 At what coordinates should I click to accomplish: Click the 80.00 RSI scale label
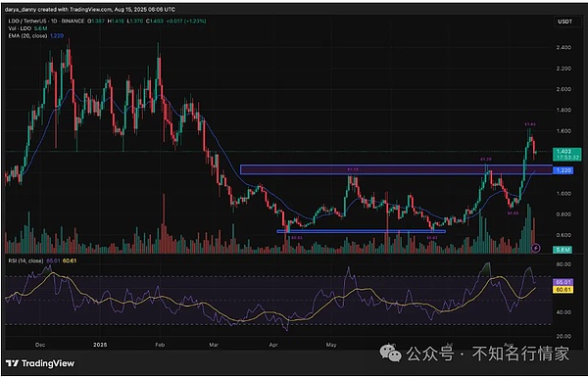pyautogui.click(x=564, y=264)
